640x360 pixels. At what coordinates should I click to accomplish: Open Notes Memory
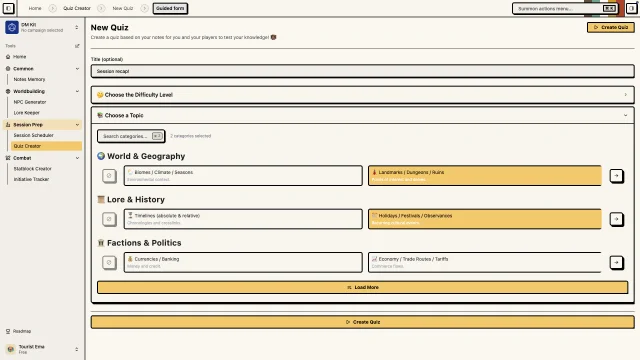tap(29, 79)
